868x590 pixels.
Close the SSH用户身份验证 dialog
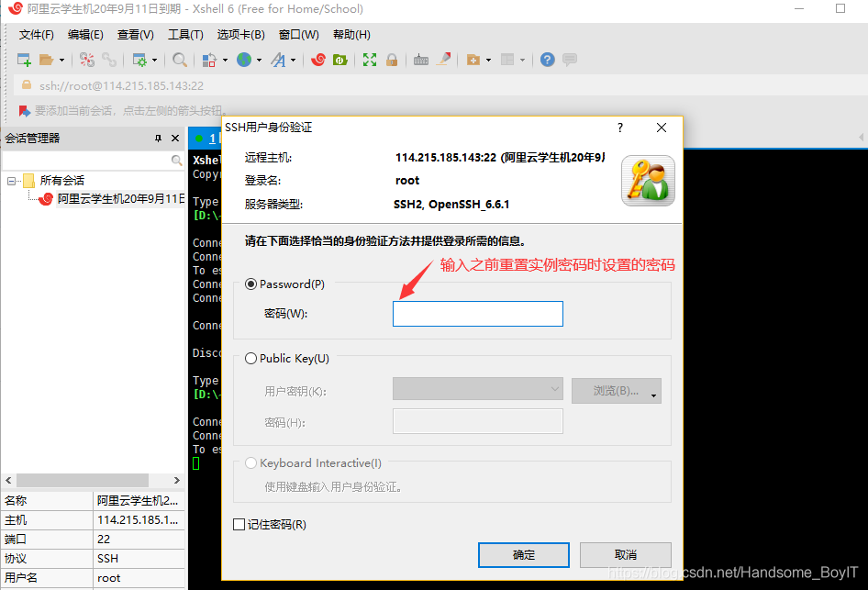[x=662, y=128]
